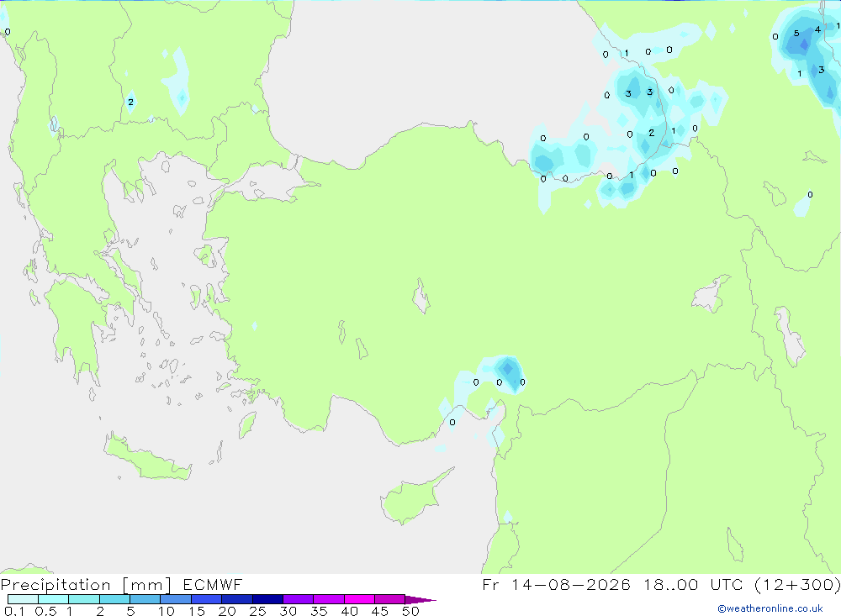Click the 1–2 mm legend color swatch

pos(83,599)
